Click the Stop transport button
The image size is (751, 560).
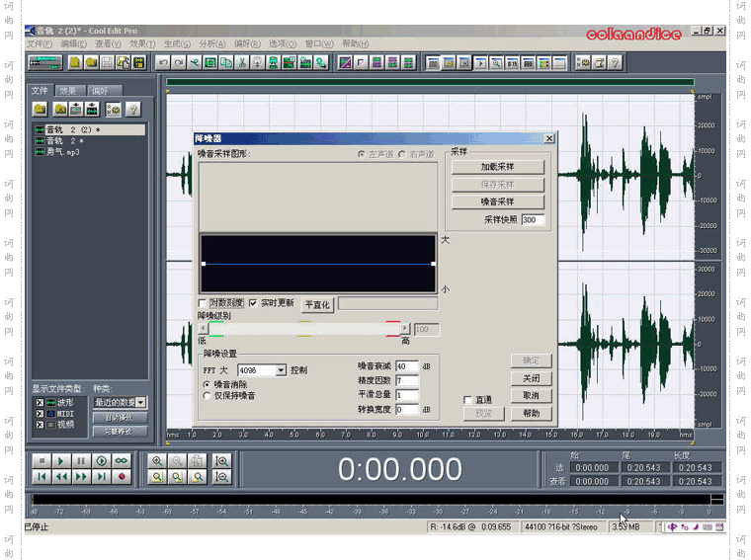pos(42,461)
